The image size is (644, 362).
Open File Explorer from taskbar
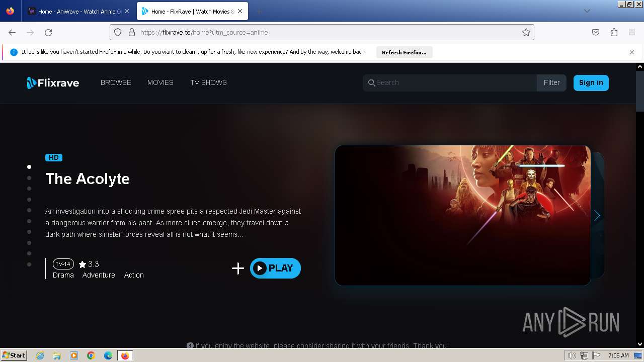point(57,355)
